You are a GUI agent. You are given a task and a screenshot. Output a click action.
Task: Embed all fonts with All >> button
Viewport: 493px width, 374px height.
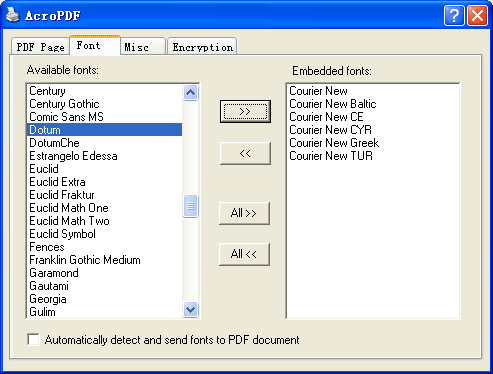point(244,213)
